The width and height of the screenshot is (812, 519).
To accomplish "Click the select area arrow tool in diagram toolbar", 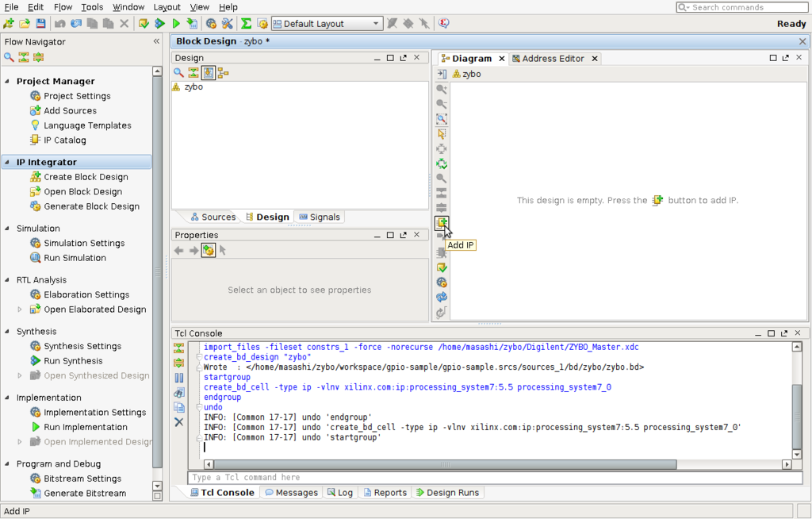I will 441,134.
